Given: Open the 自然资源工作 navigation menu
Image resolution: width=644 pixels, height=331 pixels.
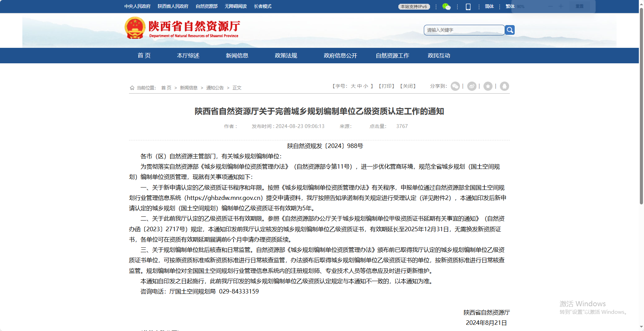Looking at the screenshot, I should click(392, 56).
